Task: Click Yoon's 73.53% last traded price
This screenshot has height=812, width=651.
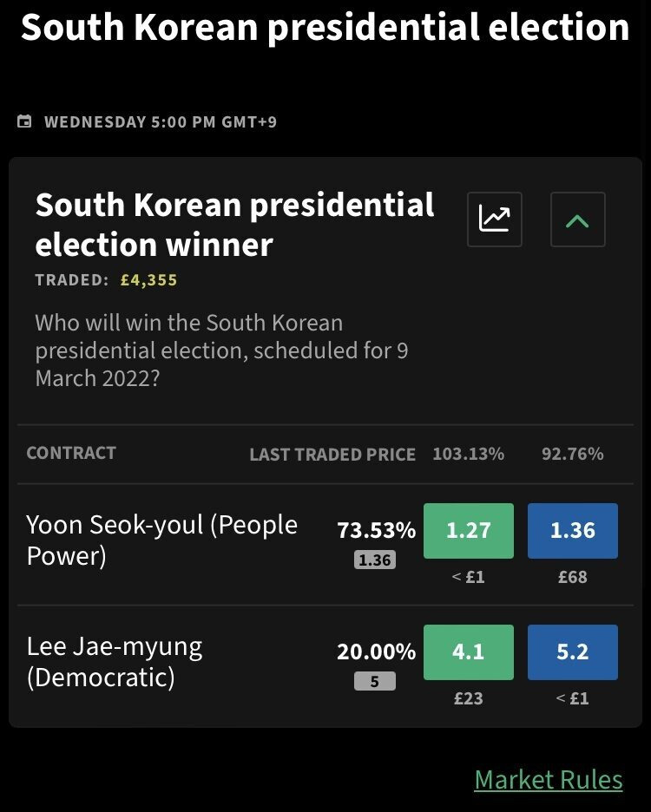Action: (377, 530)
